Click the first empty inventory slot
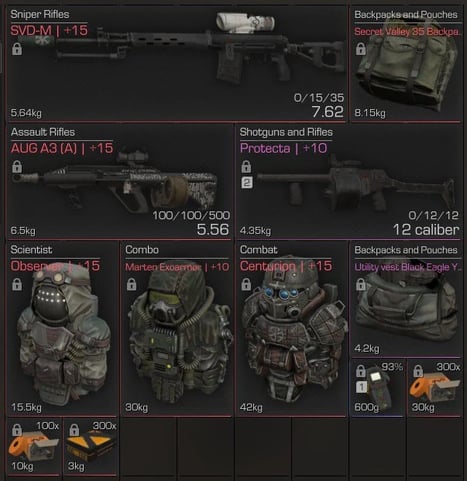The image size is (467, 481). [x=148, y=447]
